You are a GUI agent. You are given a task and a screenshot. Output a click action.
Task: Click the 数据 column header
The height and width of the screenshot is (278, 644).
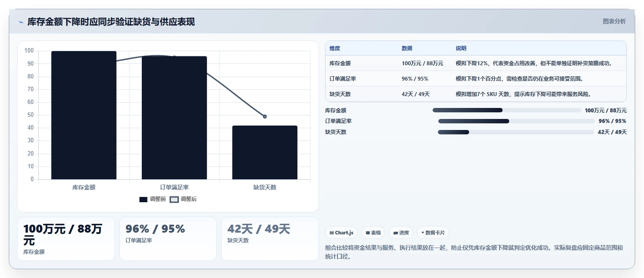pos(407,48)
